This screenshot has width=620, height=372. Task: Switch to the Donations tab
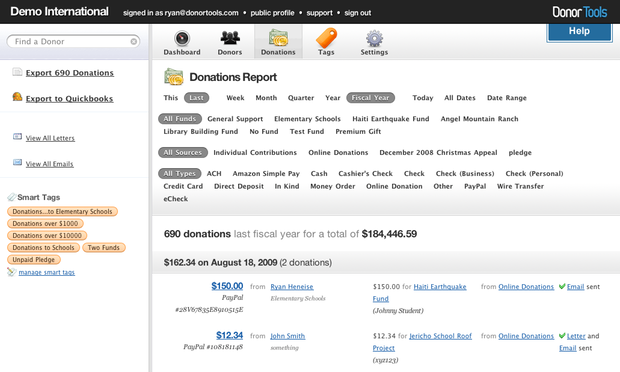(278, 42)
